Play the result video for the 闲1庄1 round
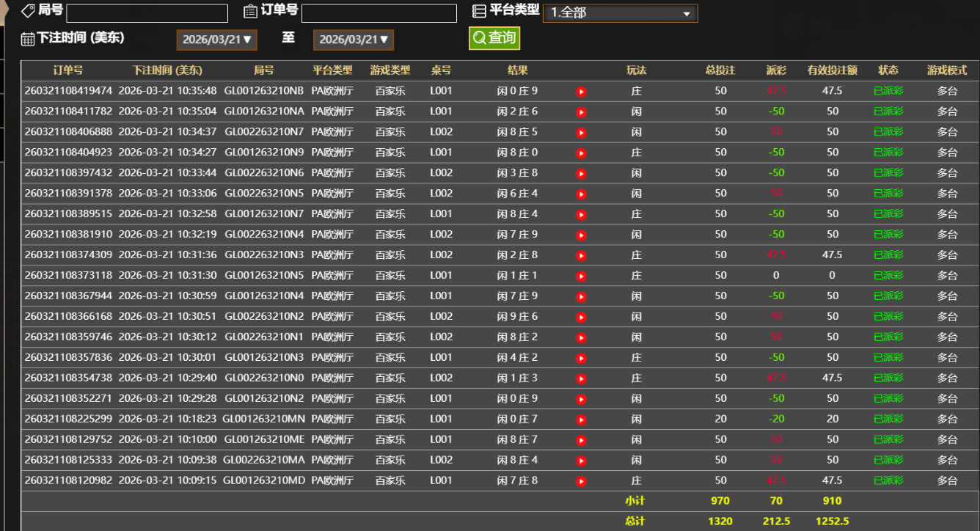980x531 pixels. pos(580,275)
